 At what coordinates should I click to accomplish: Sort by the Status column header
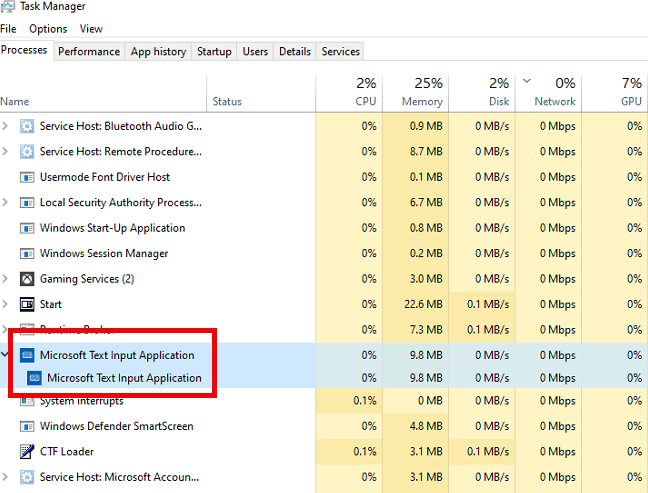[x=261, y=93]
